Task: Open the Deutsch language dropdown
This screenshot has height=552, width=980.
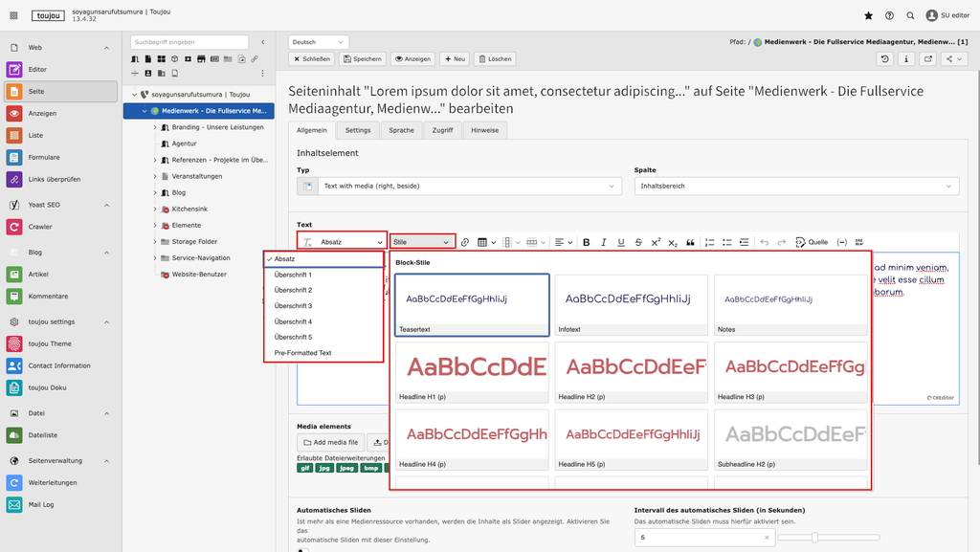Action: point(318,42)
